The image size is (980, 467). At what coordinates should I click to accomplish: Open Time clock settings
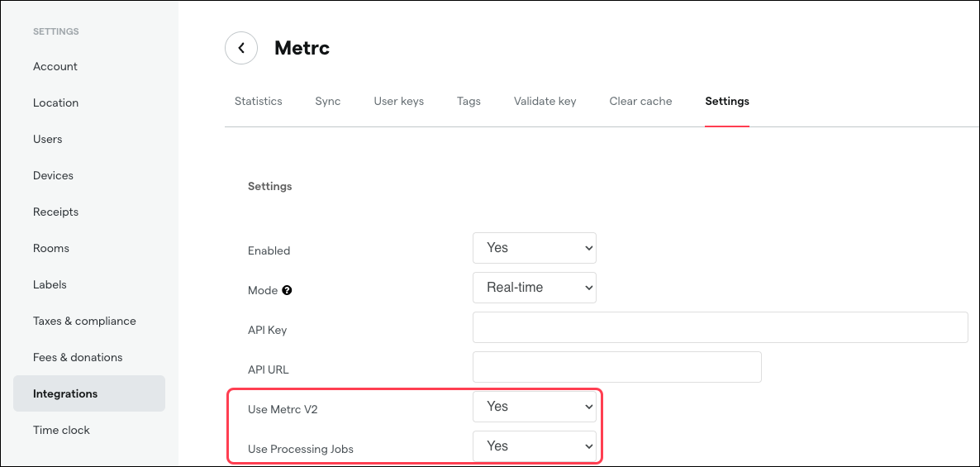click(61, 430)
